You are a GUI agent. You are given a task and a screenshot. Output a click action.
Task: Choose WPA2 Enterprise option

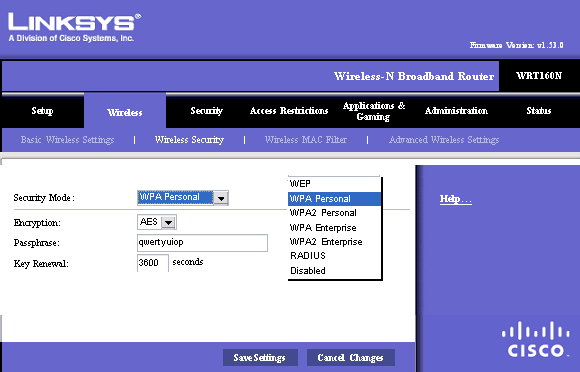(334, 242)
